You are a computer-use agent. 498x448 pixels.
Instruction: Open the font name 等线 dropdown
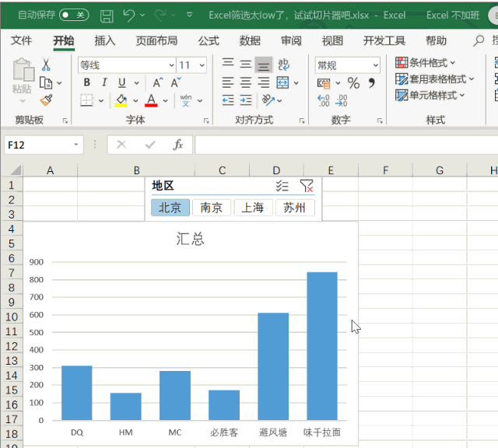[171, 65]
